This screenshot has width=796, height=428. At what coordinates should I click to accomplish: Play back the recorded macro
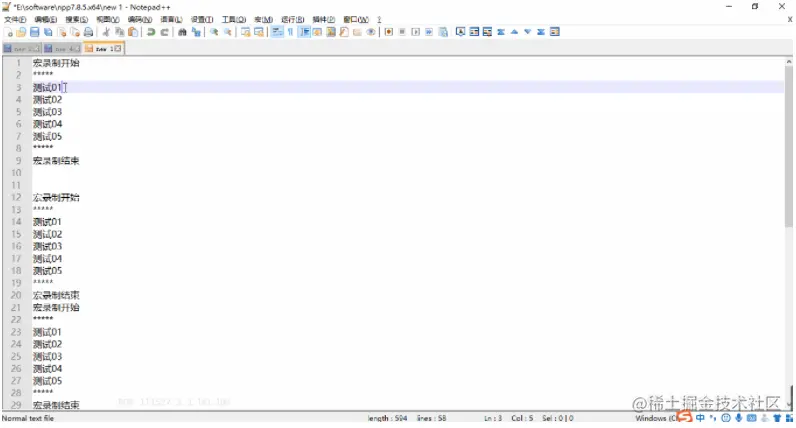416,32
